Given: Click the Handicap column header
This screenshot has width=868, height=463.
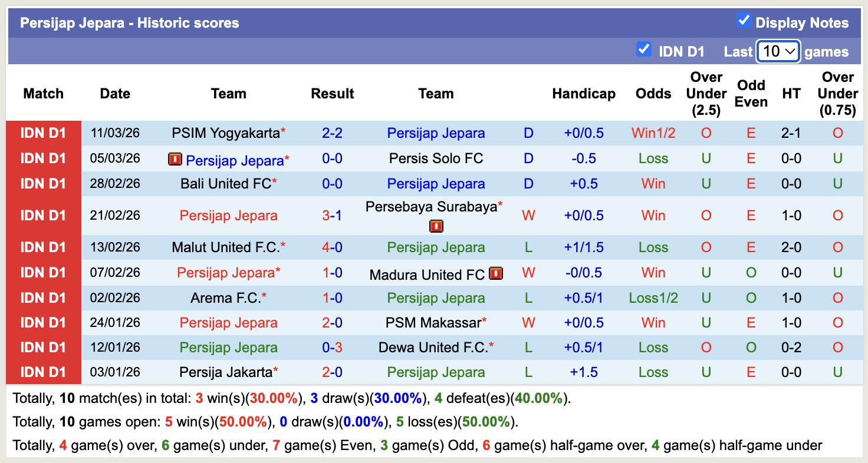Looking at the screenshot, I should [x=583, y=94].
